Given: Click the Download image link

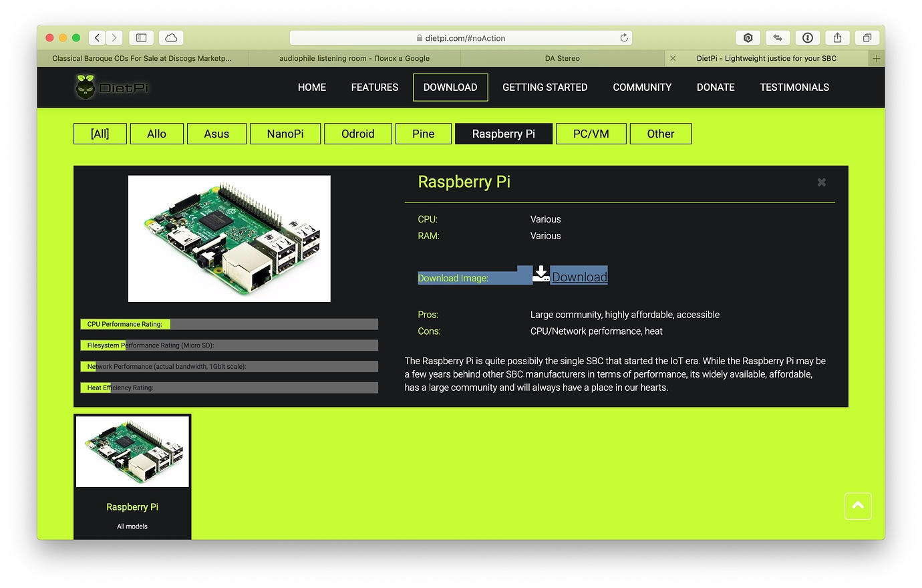Looking at the screenshot, I should pos(579,277).
